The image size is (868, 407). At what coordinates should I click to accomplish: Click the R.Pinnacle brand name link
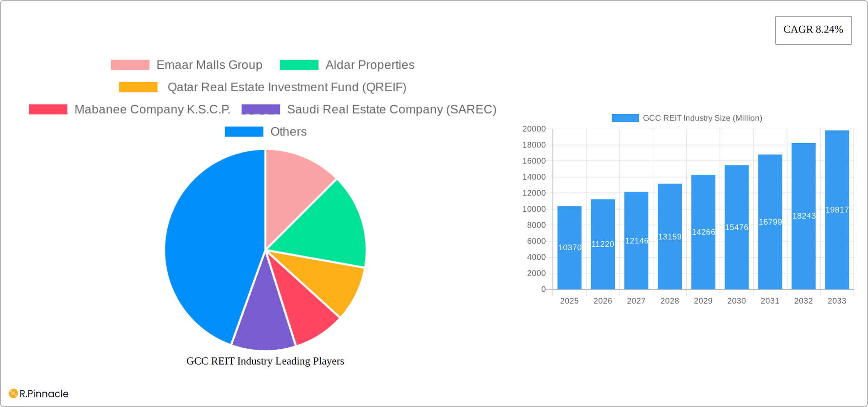(43, 393)
